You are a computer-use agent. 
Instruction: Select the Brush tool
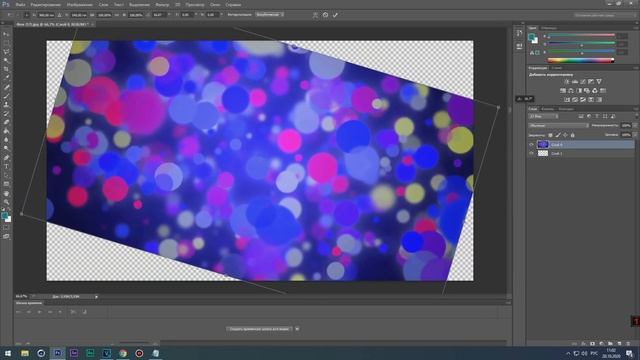[6, 96]
